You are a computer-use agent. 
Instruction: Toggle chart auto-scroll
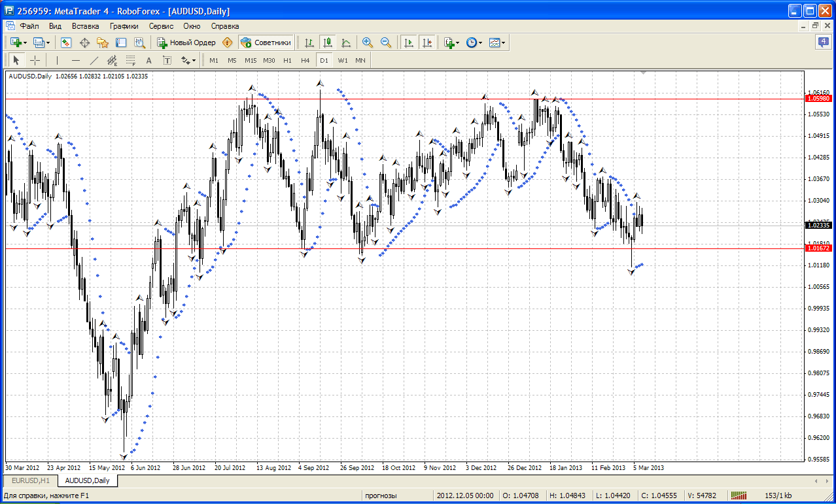pyautogui.click(x=409, y=42)
